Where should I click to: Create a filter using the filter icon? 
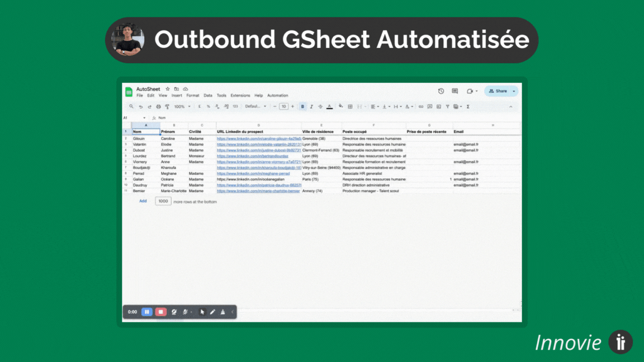point(447,106)
